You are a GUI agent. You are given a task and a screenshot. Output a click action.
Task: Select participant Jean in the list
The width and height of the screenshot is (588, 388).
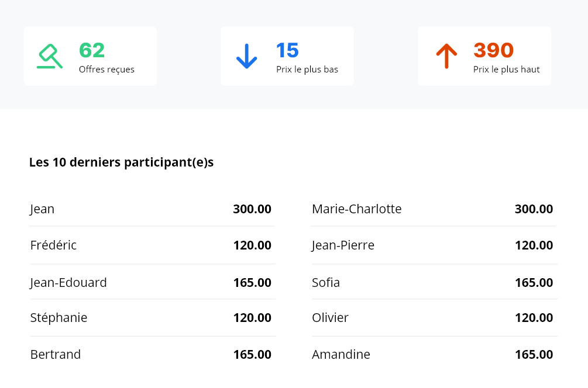coord(42,209)
